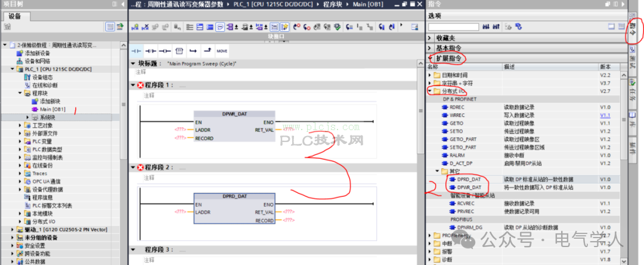Collapse the 分布式 I/O folder
This screenshot has height=265, width=644.
(x=430, y=91)
